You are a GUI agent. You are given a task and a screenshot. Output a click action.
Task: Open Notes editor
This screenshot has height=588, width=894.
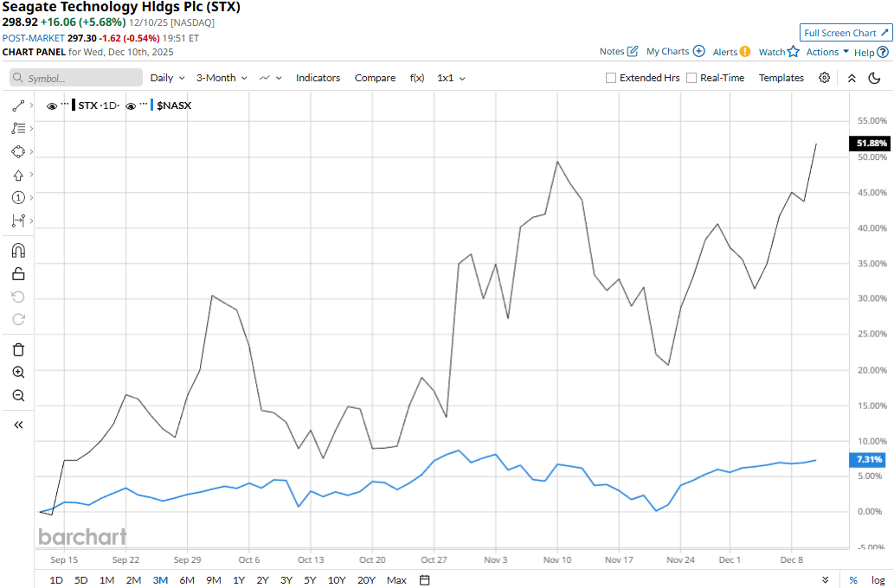[x=619, y=51]
